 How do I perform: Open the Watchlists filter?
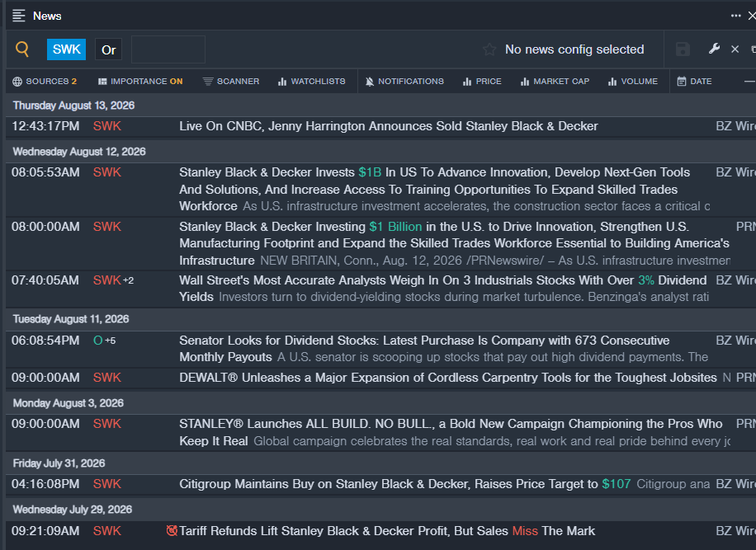(311, 82)
